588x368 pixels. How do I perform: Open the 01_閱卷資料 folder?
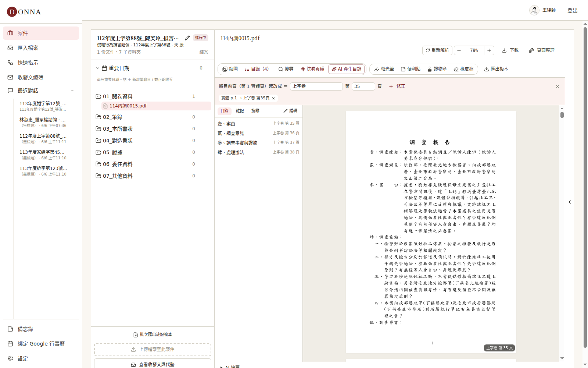coord(152,96)
